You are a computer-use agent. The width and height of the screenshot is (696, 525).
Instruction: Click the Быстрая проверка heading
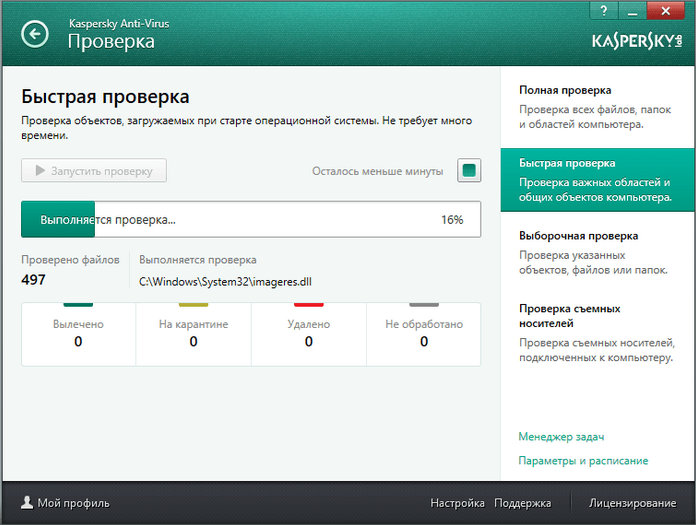(x=105, y=96)
